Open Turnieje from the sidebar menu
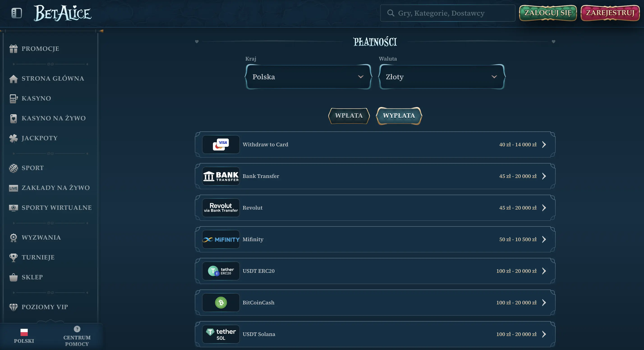Image resolution: width=644 pixels, height=350 pixels. pos(38,257)
